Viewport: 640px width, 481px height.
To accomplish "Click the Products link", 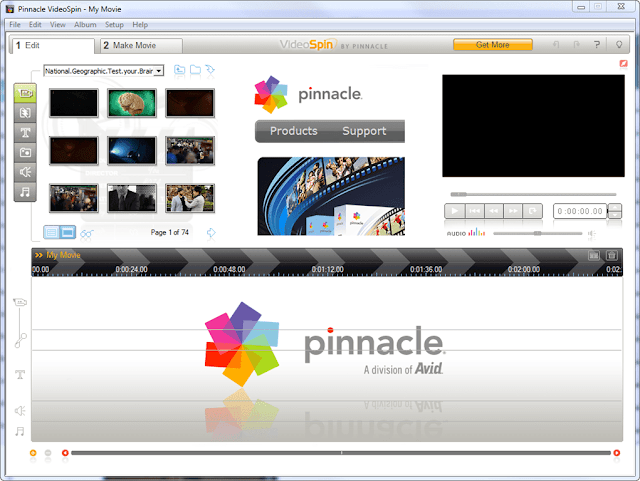I will [x=293, y=131].
